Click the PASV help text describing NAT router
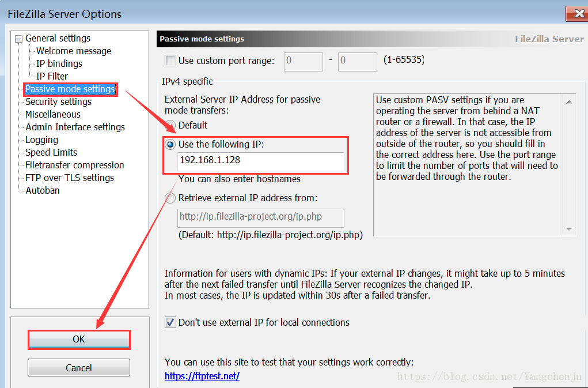Screen dimensions: 588x388 (467, 138)
